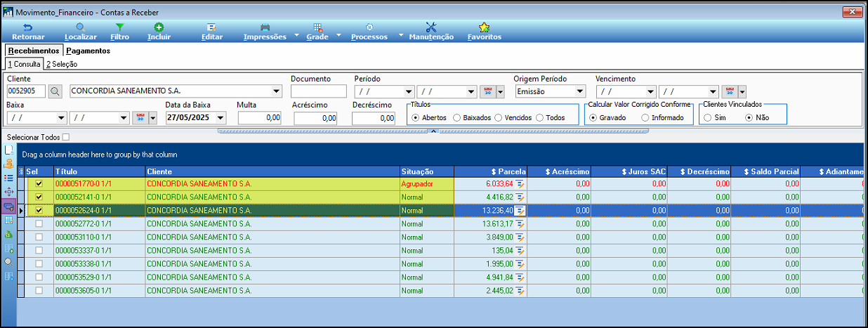
Task: Open parcela details icon for 4.941,84
Action: coord(520,277)
